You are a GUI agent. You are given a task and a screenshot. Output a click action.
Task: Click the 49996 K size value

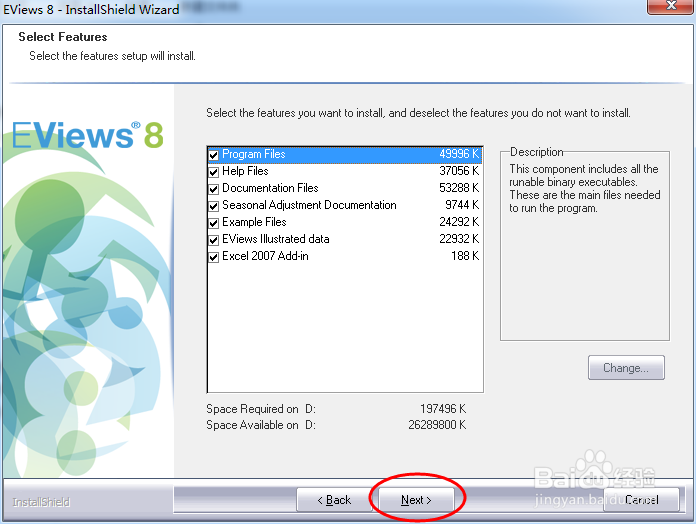pyautogui.click(x=459, y=154)
